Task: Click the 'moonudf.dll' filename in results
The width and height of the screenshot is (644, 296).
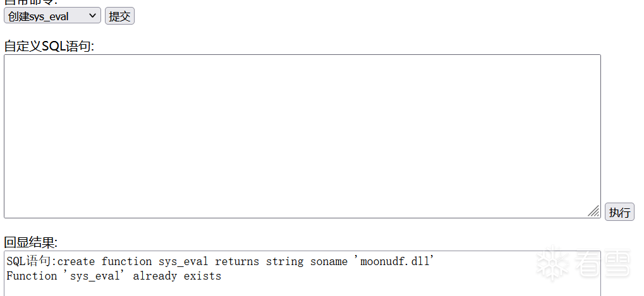Action: [x=394, y=261]
